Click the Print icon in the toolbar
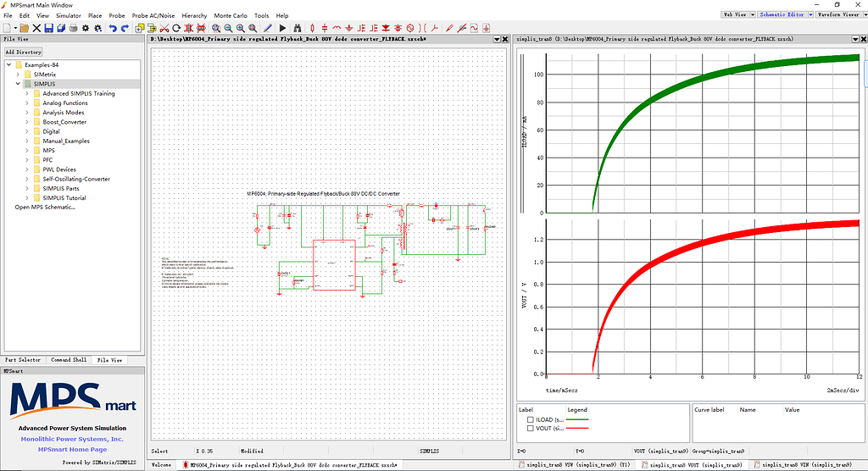The height and width of the screenshot is (471, 868). (74, 28)
